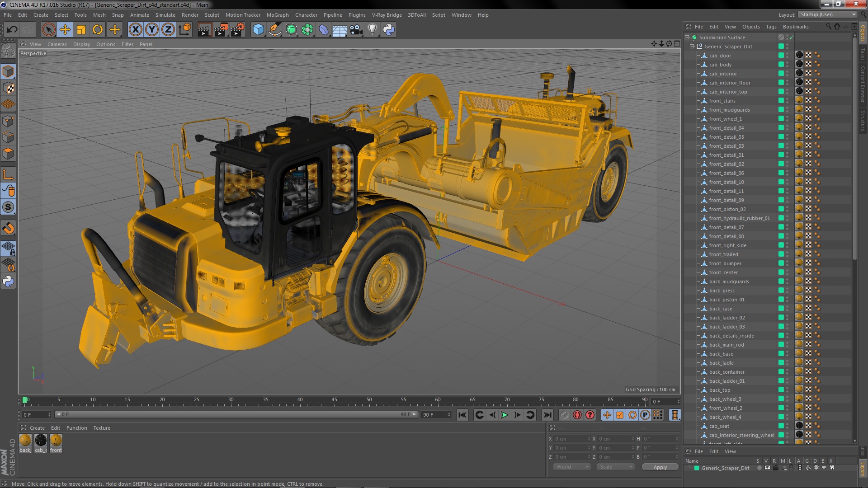
Task: Select the Rotate tool icon
Action: coord(98,30)
